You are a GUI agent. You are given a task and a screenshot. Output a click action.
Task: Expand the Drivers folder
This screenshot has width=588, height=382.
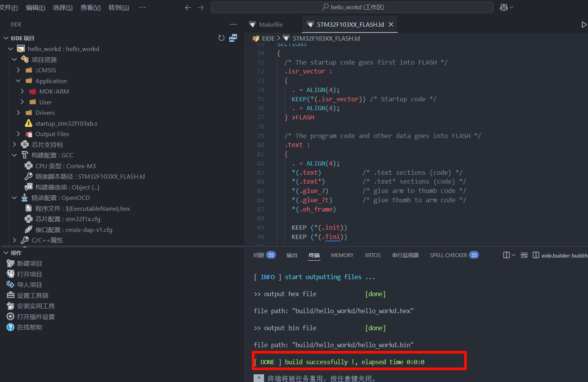pos(18,113)
